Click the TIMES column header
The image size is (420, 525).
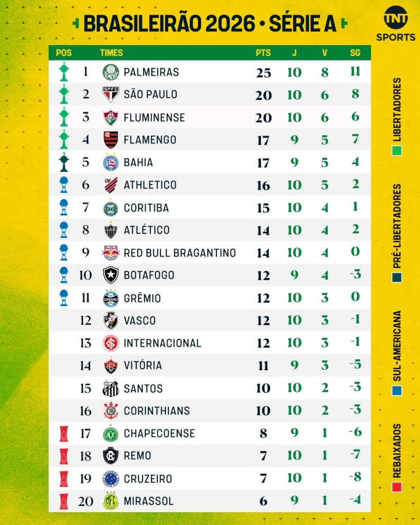(111, 53)
